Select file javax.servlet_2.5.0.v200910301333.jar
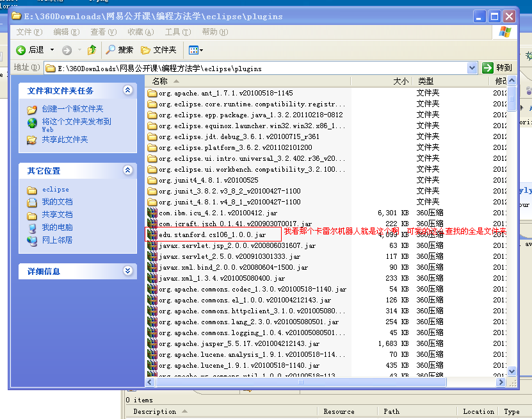This screenshot has width=532, height=419. [230, 256]
